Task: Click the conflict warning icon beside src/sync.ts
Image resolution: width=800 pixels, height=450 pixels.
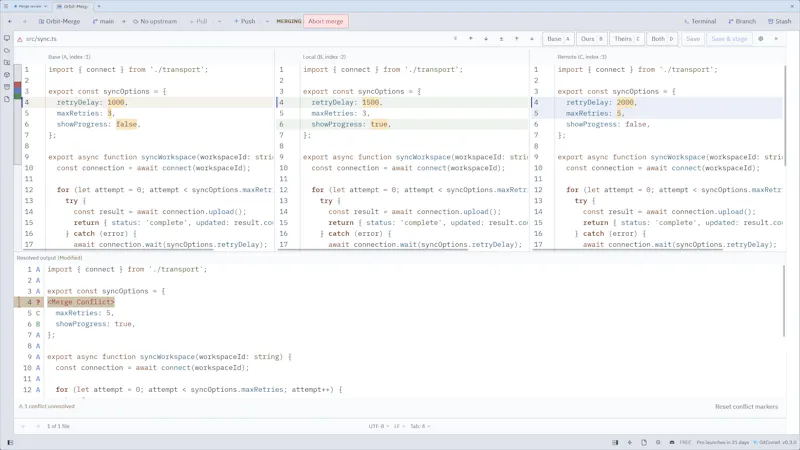Action: (x=20, y=39)
